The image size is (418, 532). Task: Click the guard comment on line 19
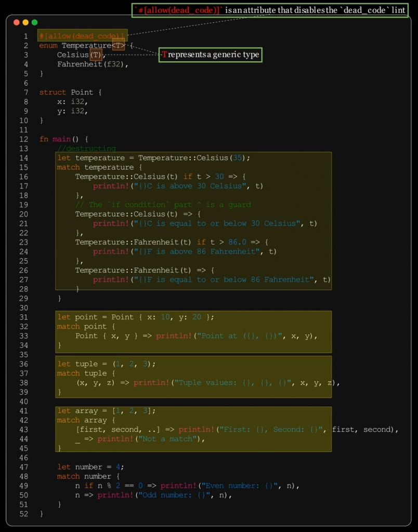coord(163,205)
